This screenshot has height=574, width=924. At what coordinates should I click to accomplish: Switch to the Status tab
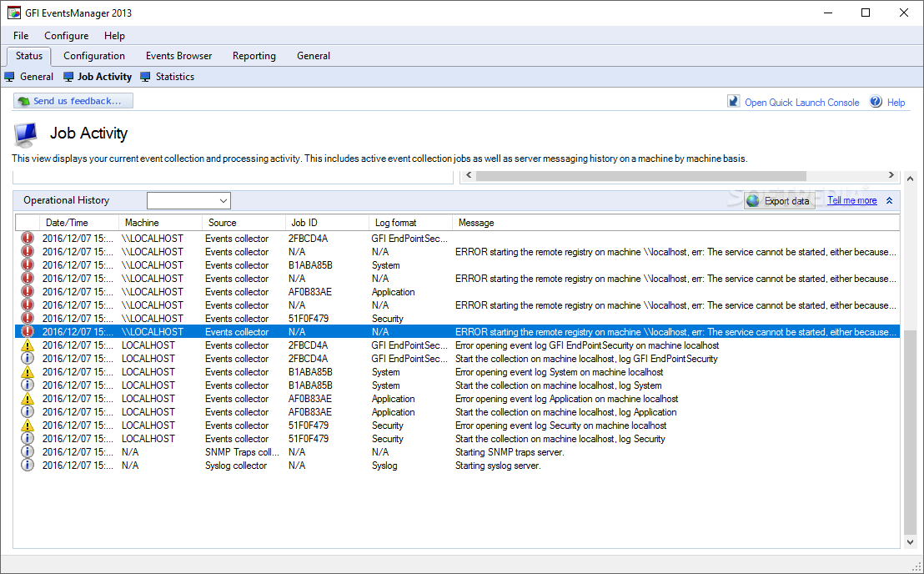click(x=29, y=56)
